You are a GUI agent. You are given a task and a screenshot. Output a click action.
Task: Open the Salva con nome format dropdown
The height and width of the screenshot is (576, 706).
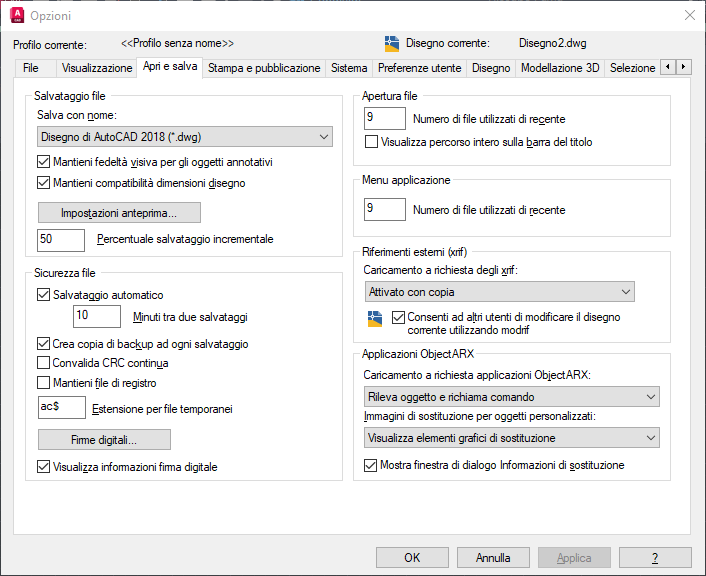[x=184, y=136]
